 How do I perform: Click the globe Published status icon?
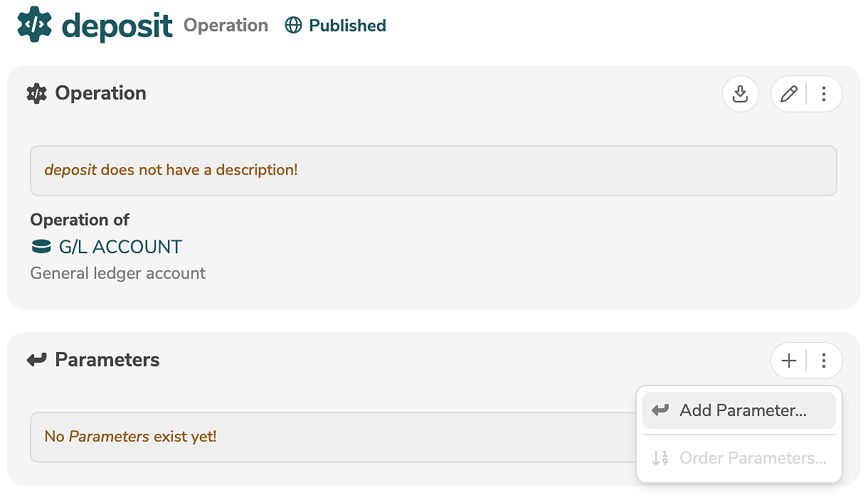(x=293, y=26)
